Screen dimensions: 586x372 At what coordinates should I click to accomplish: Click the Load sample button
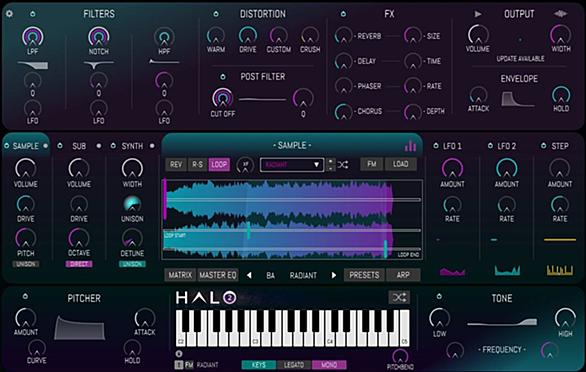[400, 164]
